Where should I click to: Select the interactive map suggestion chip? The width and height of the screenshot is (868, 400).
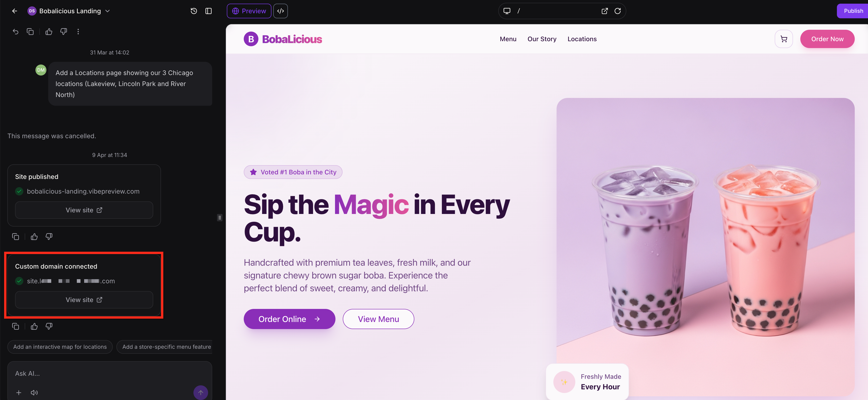[x=60, y=347]
